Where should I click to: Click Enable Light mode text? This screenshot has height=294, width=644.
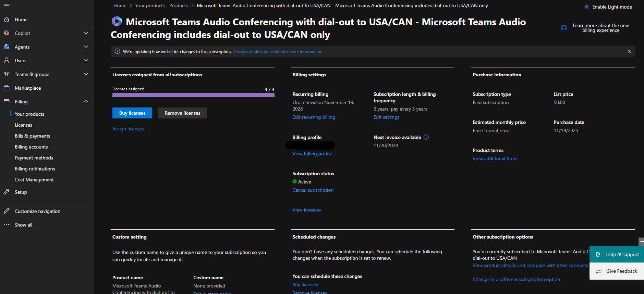click(612, 7)
